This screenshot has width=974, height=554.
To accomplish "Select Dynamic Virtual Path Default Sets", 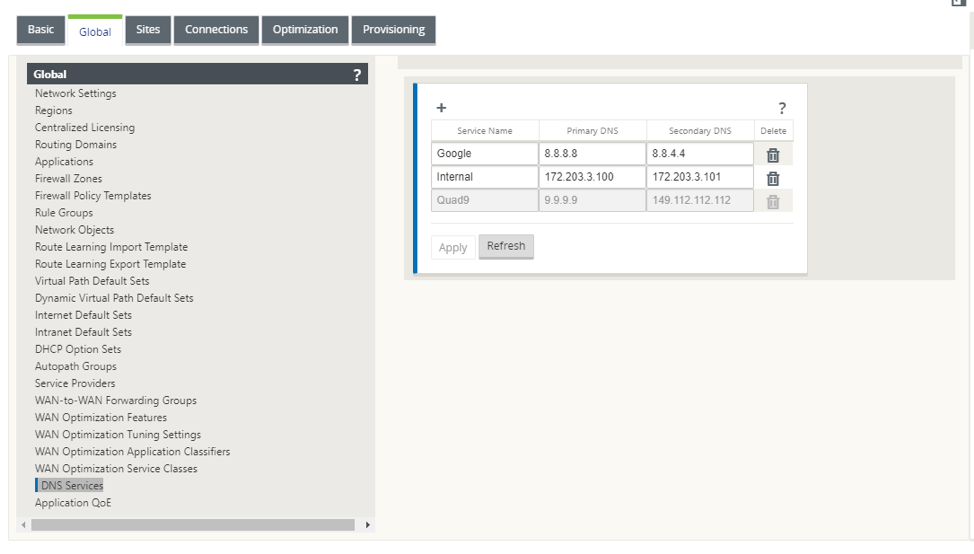I will (114, 298).
